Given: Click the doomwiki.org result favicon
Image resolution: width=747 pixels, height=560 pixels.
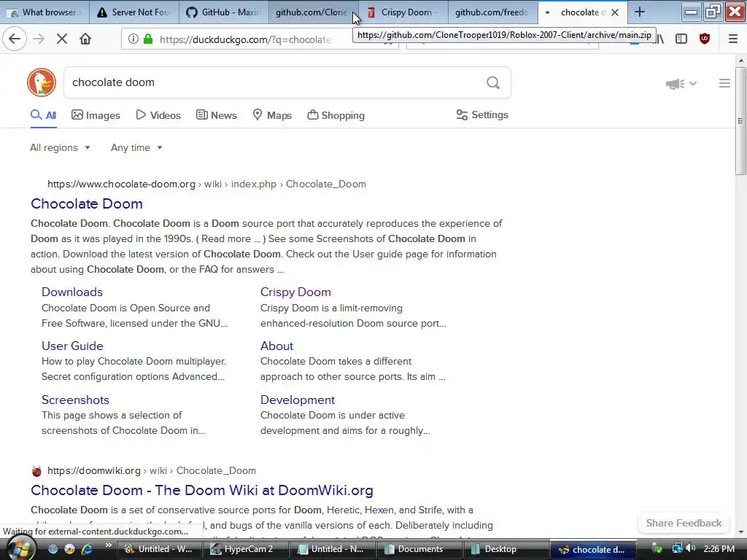Looking at the screenshot, I should pos(36,471).
